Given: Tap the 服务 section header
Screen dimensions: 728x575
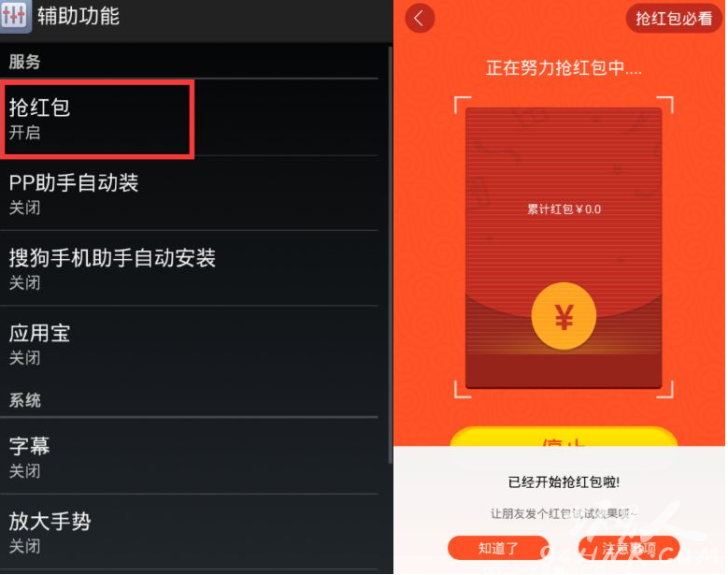Looking at the screenshot, I should 24,62.
